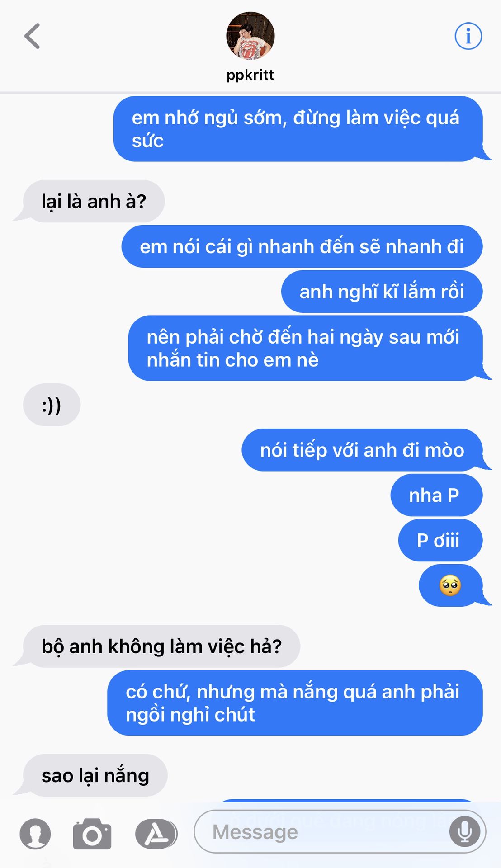The image size is (501, 868).
Task: Tap "em nói cái gì nhanh đến" bubble
Action: [302, 246]
